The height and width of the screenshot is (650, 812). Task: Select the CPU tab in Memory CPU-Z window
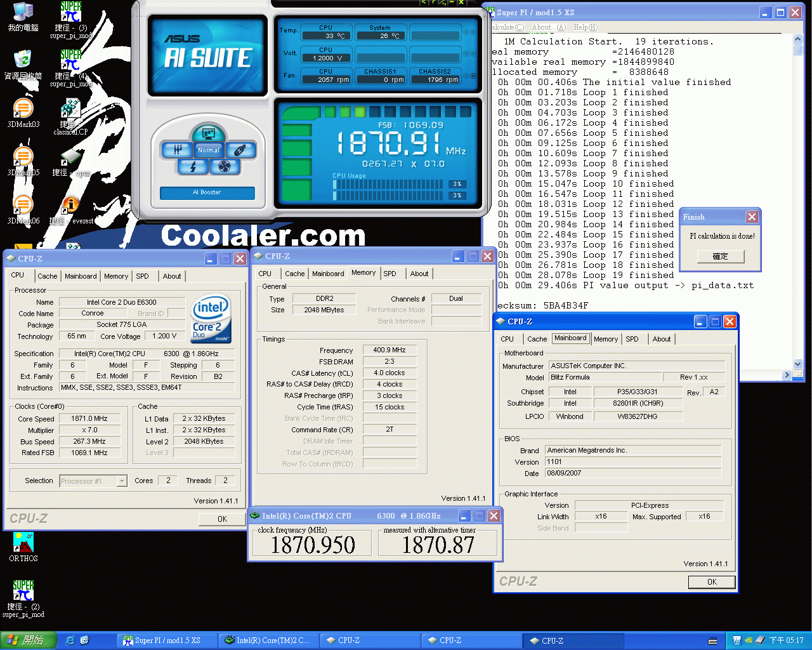(x=265, y=274)
